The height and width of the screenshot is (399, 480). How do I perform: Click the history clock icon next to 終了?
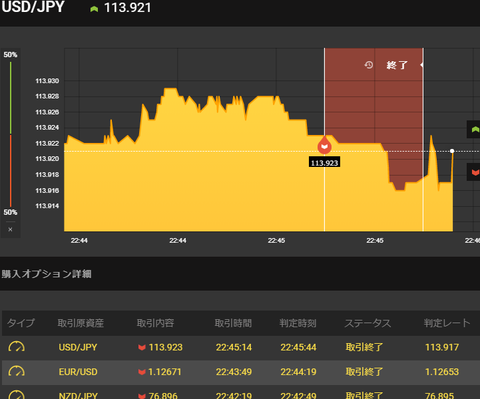point(369,65)
